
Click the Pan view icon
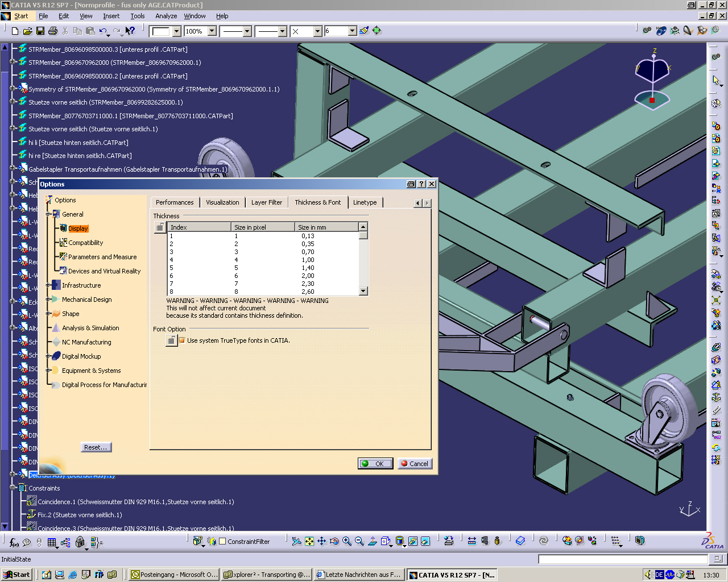pyautogui.click(x=321, y=541)
